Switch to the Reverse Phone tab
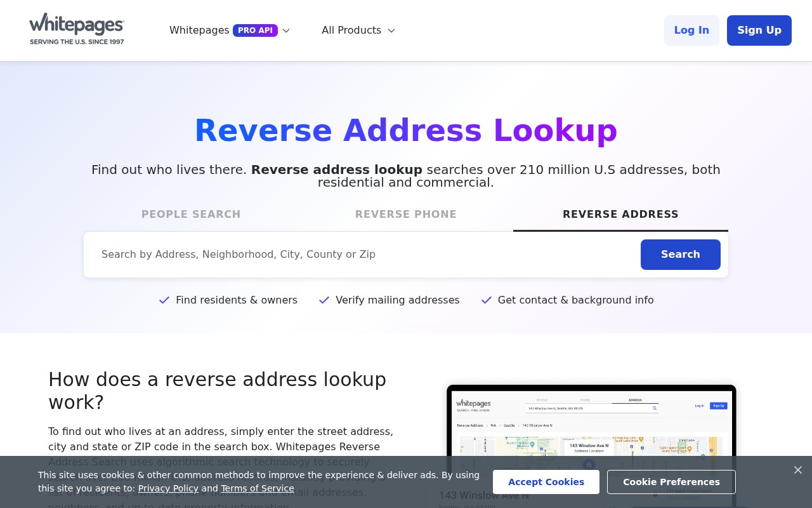Viewport: 812px width, 508px height. (x=406, y=215)
